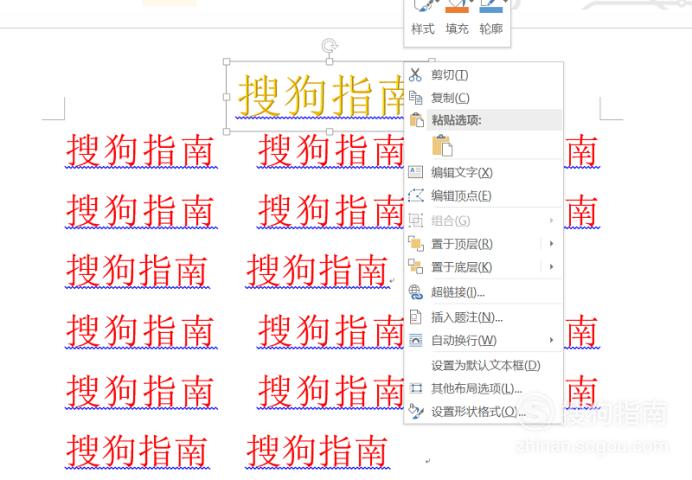This screenshot has height=480, width=692.
Task: Open 超链接(I)... dialog
Action: click(458, 292)
